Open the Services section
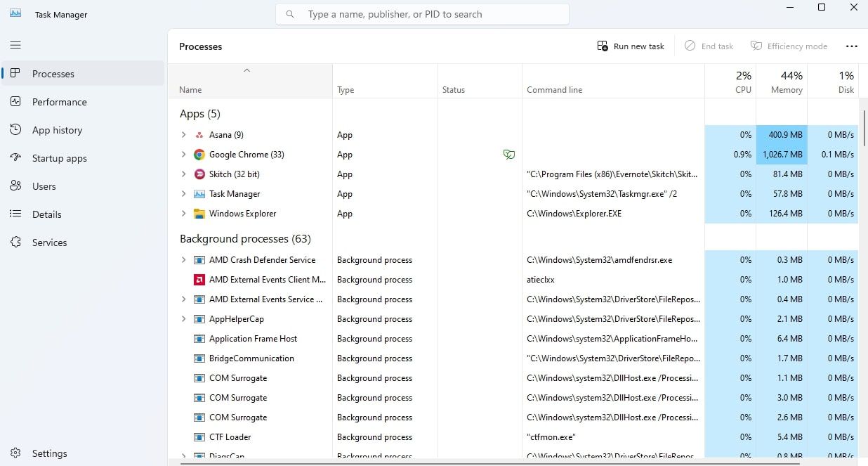 (x=49, y=242)
